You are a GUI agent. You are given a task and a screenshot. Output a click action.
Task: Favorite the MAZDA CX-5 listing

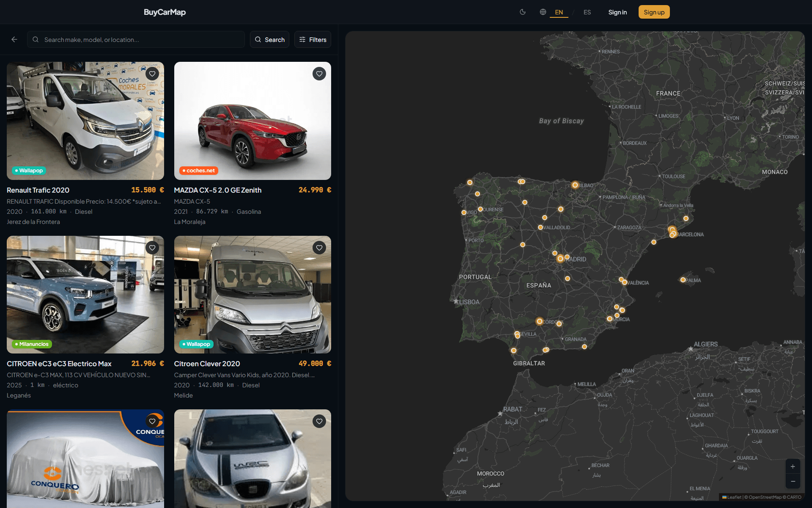click(319, 74)
